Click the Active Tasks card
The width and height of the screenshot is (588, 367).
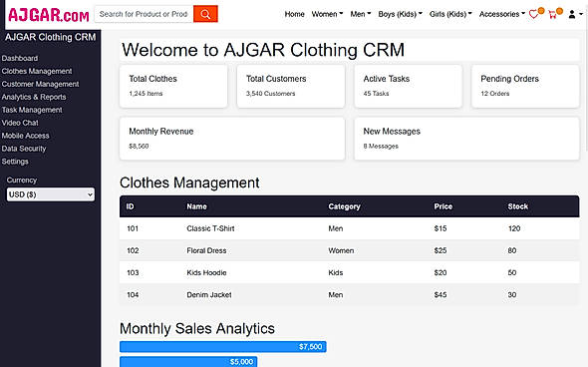click(408, 87)
